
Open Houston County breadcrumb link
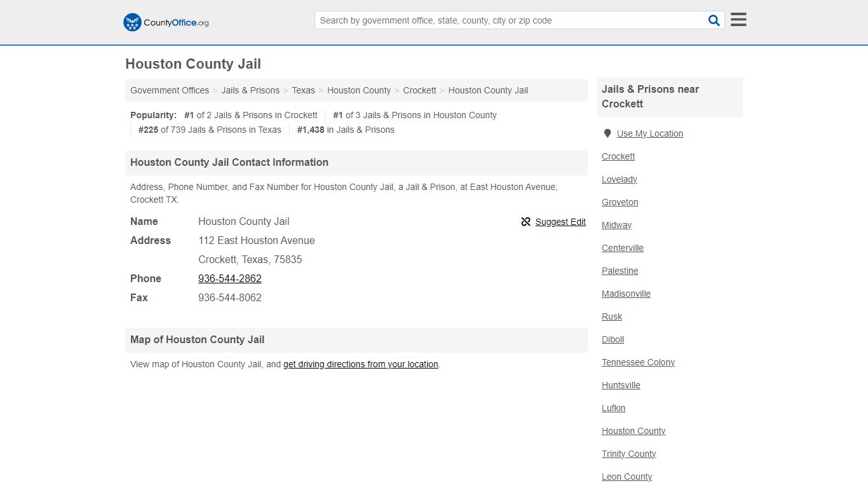[359, 90]
